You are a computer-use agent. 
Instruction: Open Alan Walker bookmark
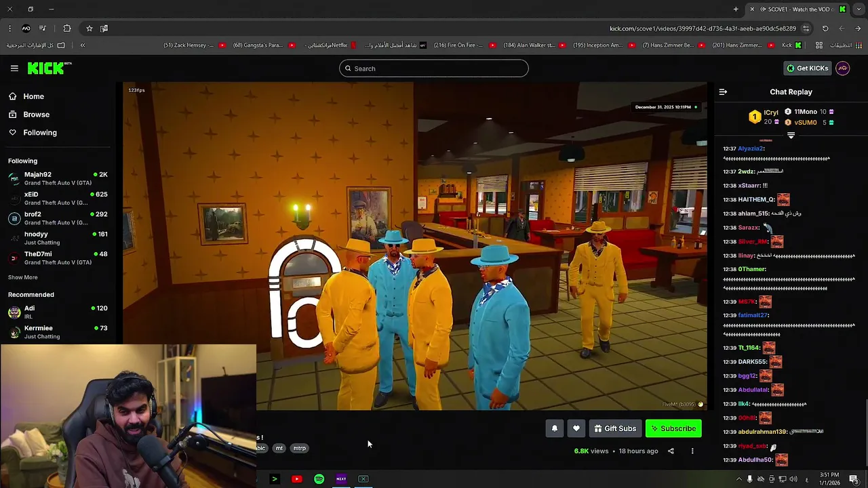(534, 45)
